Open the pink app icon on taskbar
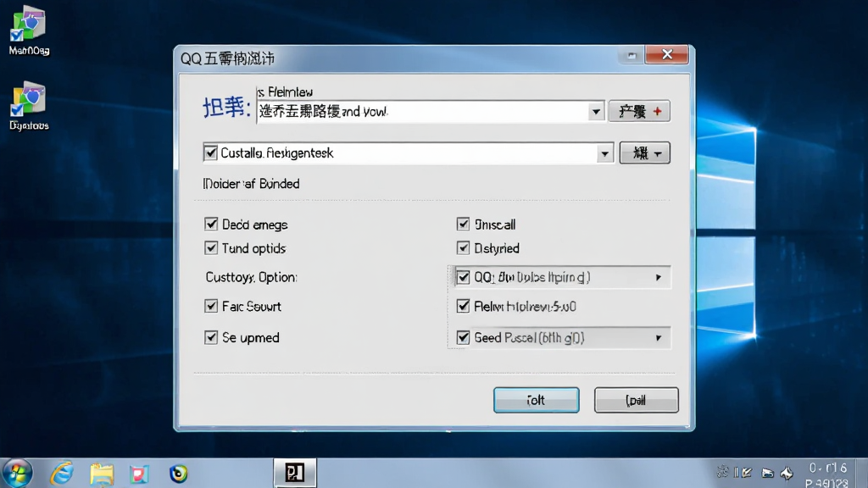868x488 pixels. click(x=139, y=474)
